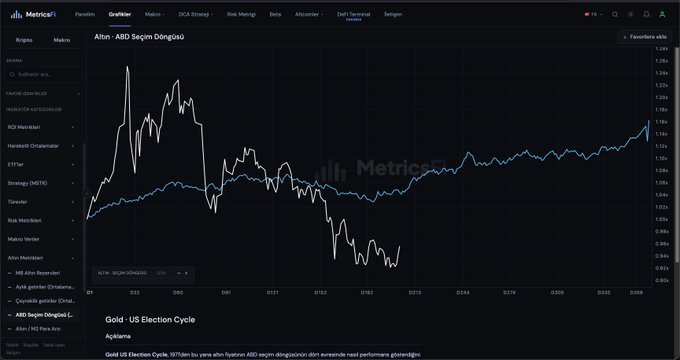Viewport: 680px width, 360px height.
Task: Go to the İletişim page
Action: [393, 14]
